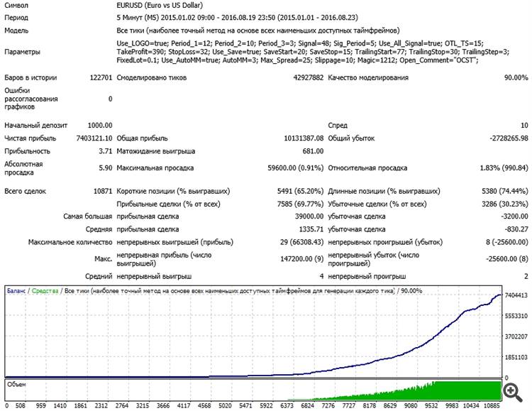
Task: Select the Модель row label
Action: tap(16, 31)
